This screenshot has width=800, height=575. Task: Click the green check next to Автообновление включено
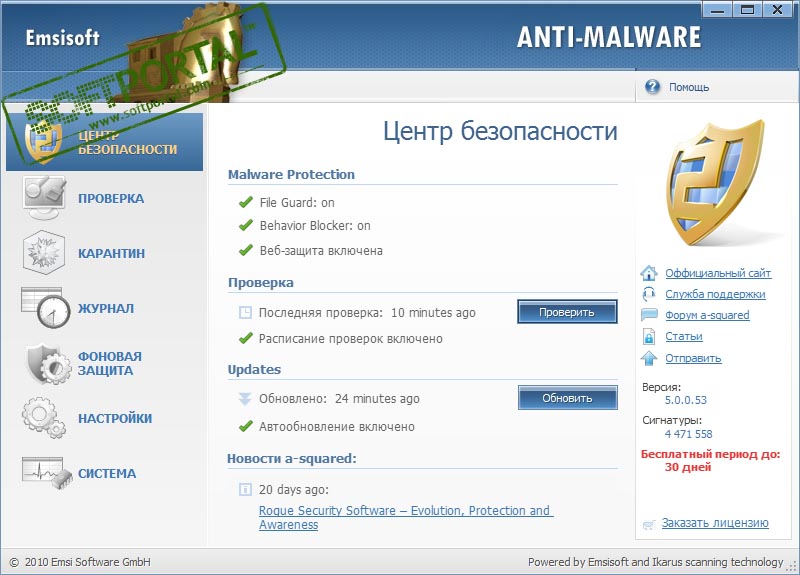[x=246, y=426]
